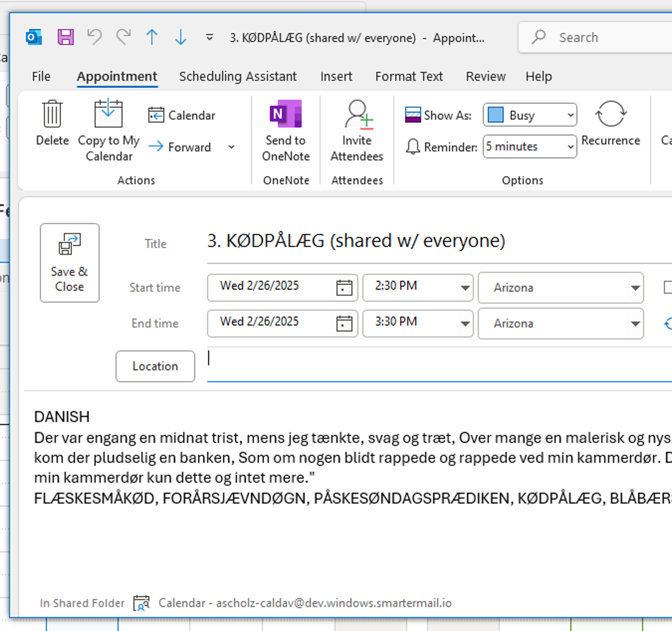Click the Save icon in title bar
This screenshot has width=672, height=631.
tap(66, 37)
